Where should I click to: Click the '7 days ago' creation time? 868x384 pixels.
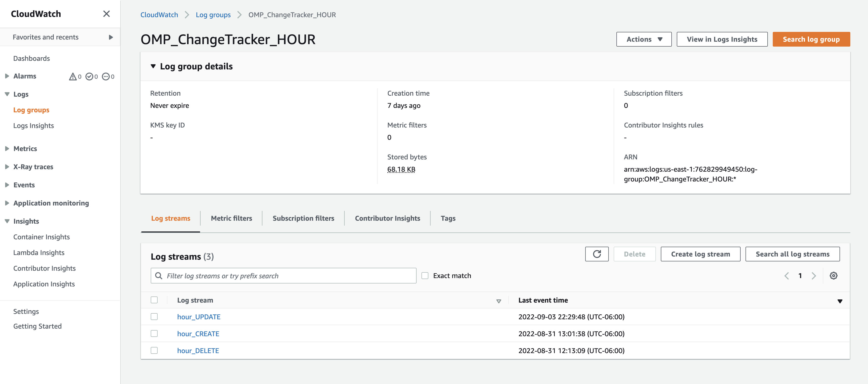404,105
